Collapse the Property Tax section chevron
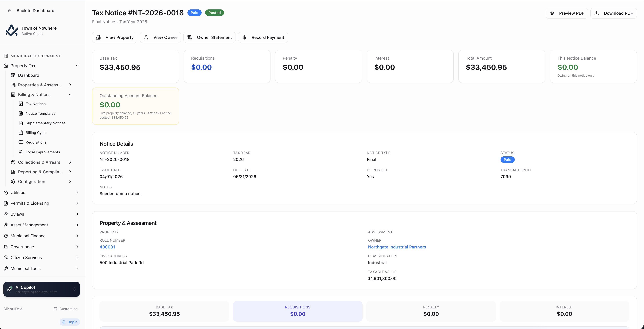The height and width of the screenshot is (329, 644). 77,65
